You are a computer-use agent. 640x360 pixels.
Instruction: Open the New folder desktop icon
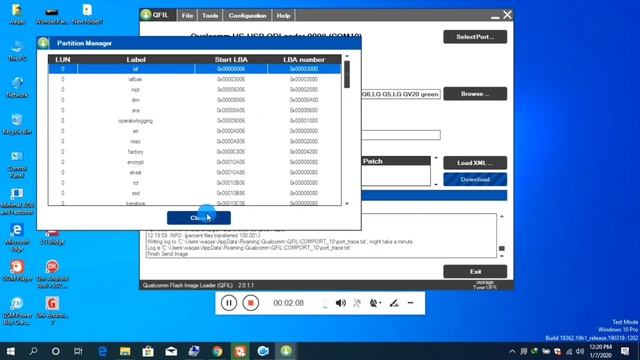(x=87, y=13)
